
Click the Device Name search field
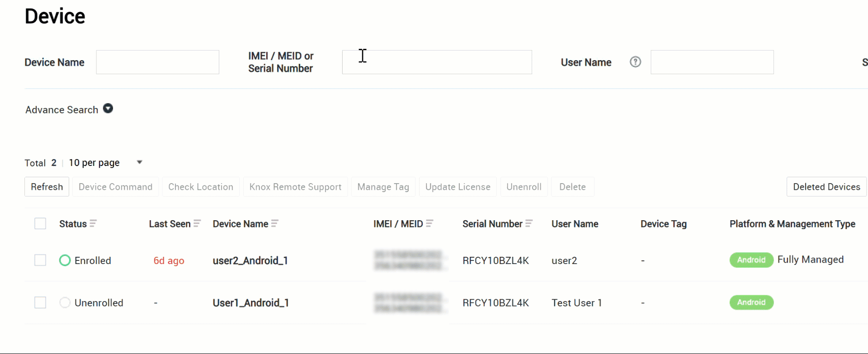(157, 62)
